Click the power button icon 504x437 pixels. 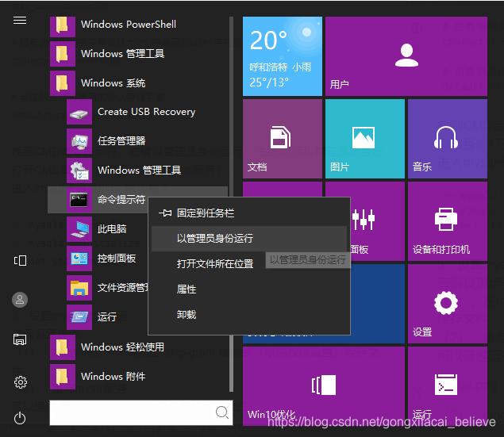[x=20, y=418]
